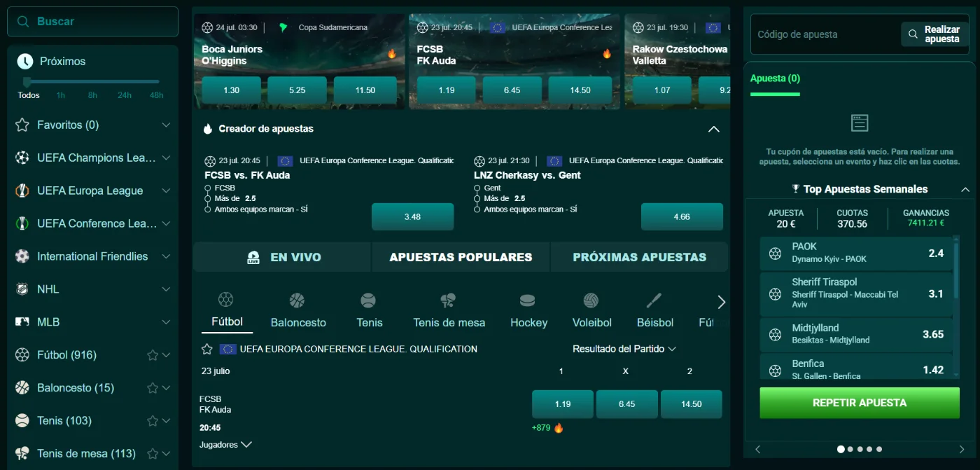Click the Buscar search field

click(x=92, y=22)
